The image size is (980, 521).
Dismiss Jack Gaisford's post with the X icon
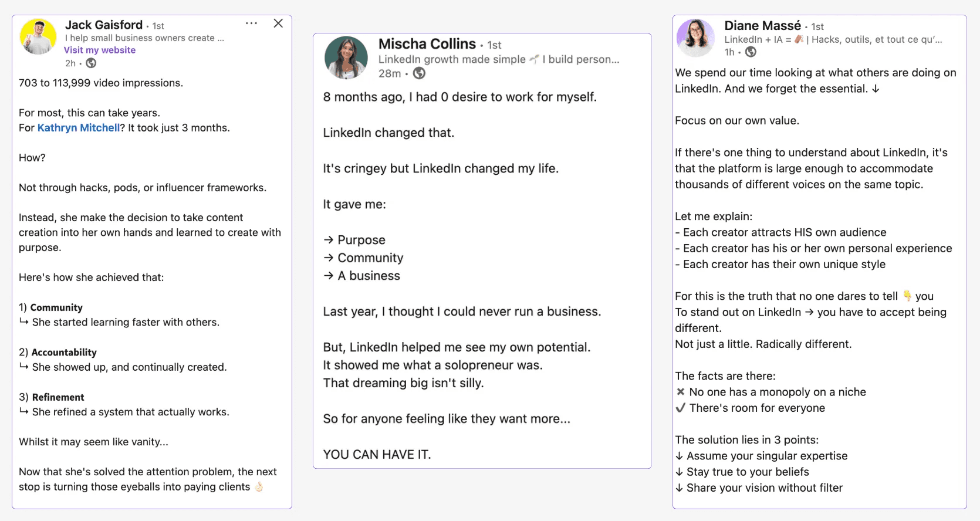point(278,23)
